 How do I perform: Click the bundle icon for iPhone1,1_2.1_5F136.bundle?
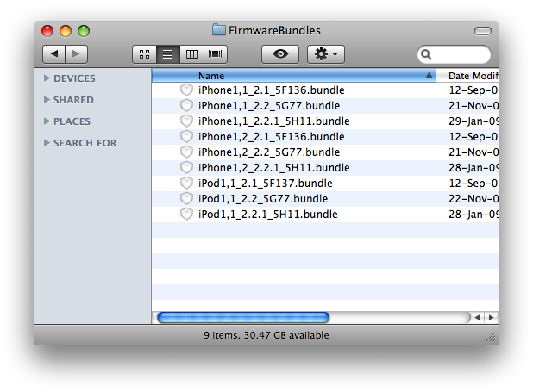(x=186, y=90)
